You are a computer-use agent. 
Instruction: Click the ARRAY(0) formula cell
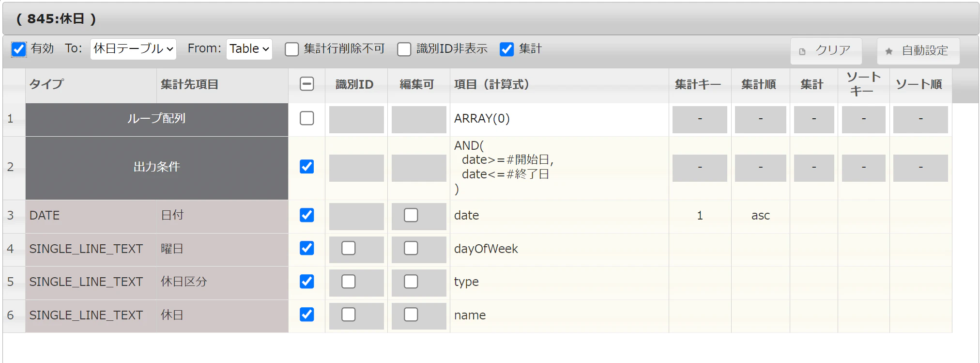pyautogui.click(x=559, y=119)
